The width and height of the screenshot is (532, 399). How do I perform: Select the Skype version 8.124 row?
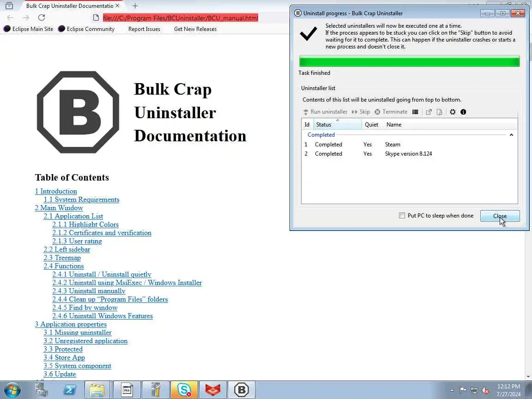410,154
